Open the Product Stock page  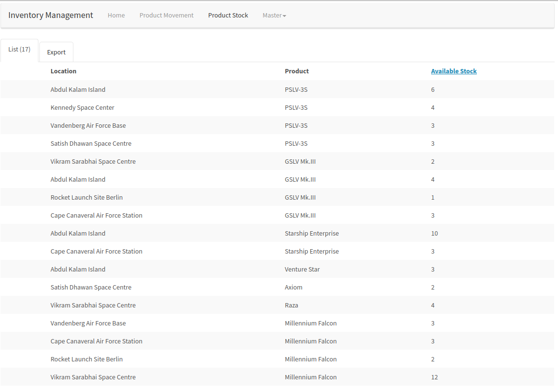[x=228, y=15]
